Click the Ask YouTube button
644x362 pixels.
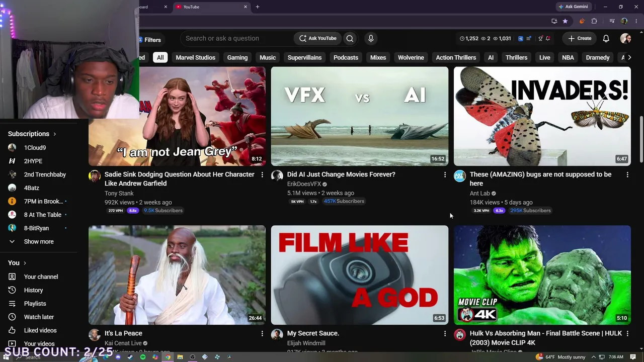pyautogui.click(x=317, y=38)
